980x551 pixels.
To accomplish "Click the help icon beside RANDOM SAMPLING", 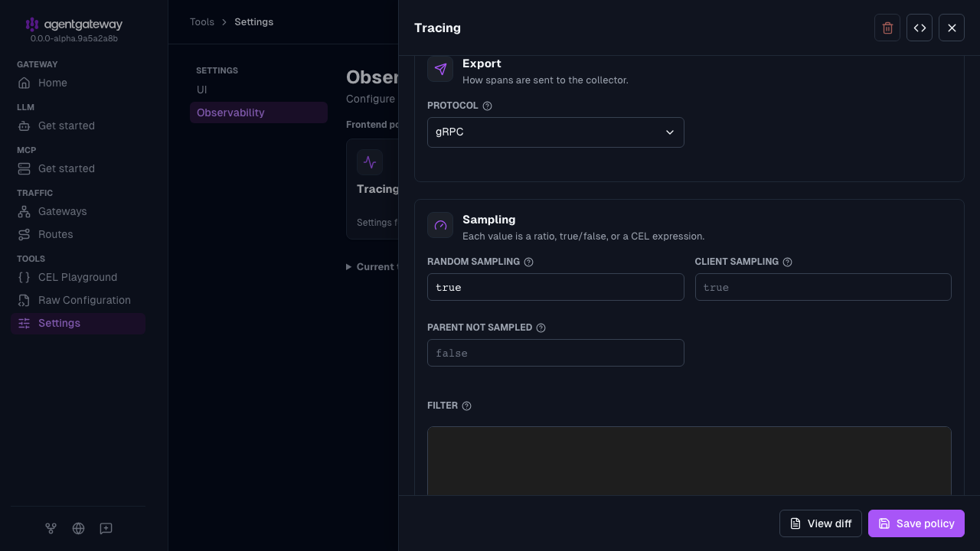I will [x=528, y=262].
